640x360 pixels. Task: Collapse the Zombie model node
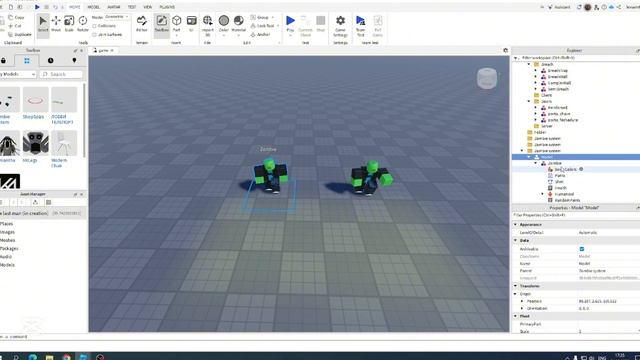coord(536,163)
